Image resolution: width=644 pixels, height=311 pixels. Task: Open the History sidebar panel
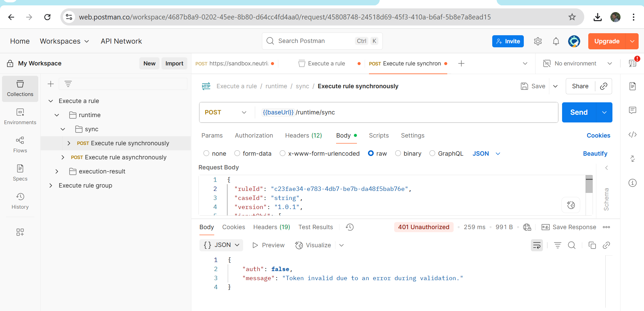20,201
